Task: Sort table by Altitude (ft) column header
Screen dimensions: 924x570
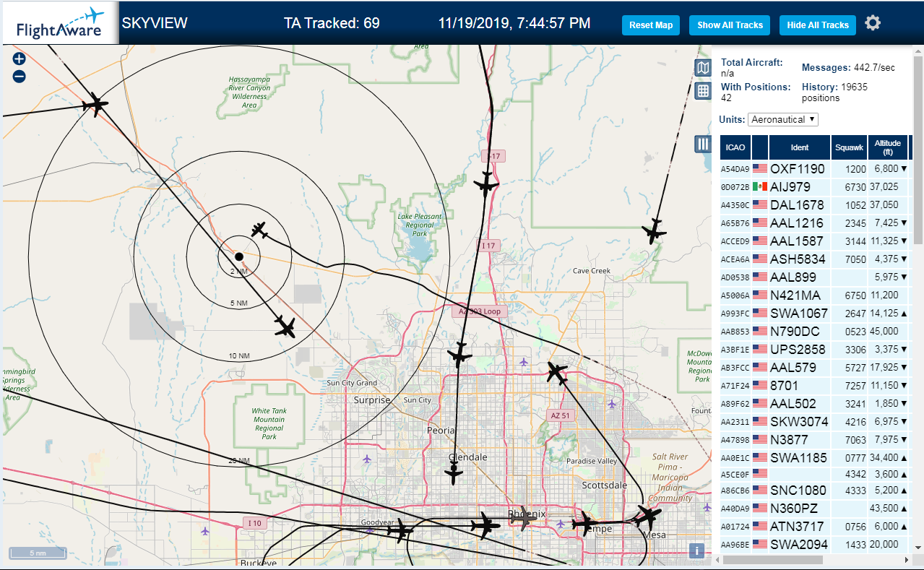Action: [x=888, y=147]
